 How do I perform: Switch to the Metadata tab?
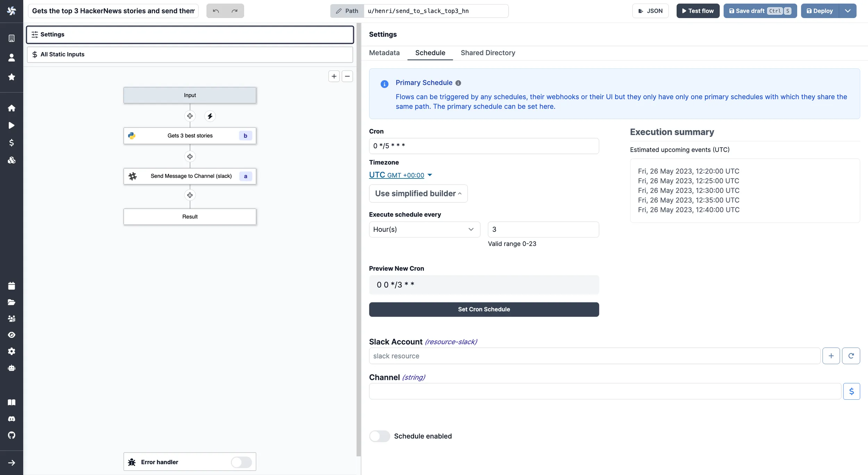tap(384, 53)
